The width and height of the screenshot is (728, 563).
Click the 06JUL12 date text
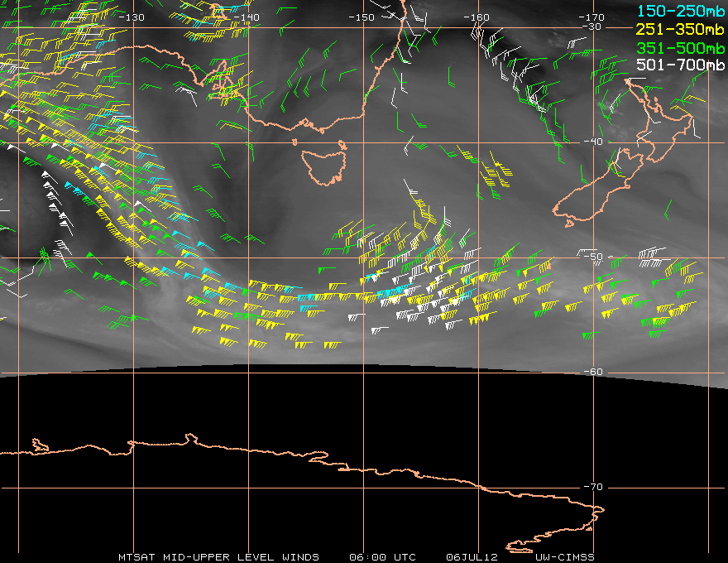coord(472,557)
